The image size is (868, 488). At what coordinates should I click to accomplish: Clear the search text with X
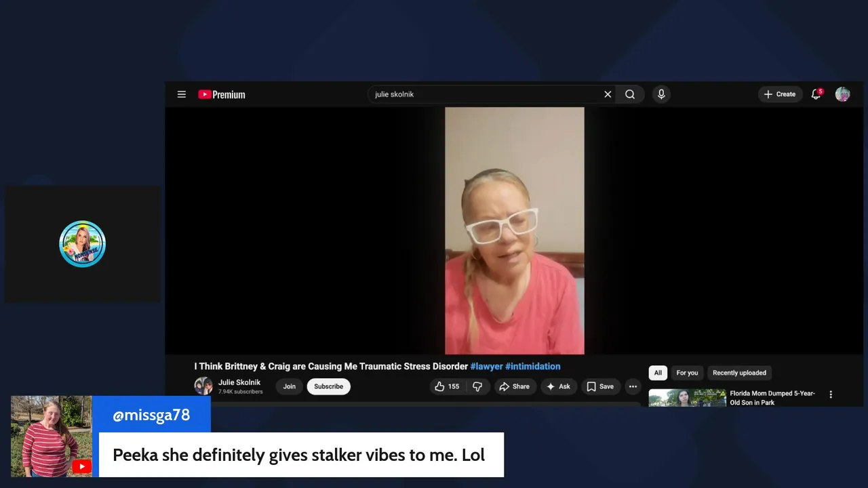point(608,94)
